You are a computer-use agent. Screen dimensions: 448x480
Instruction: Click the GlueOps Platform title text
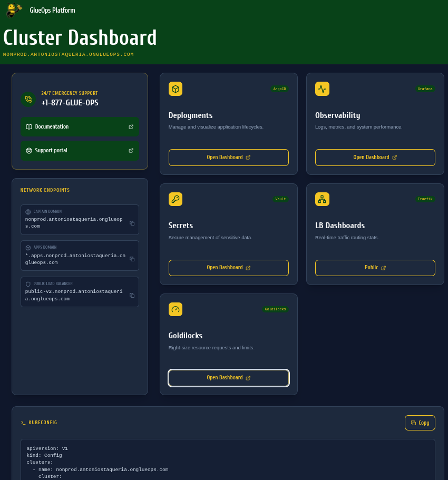pos(52,11)
